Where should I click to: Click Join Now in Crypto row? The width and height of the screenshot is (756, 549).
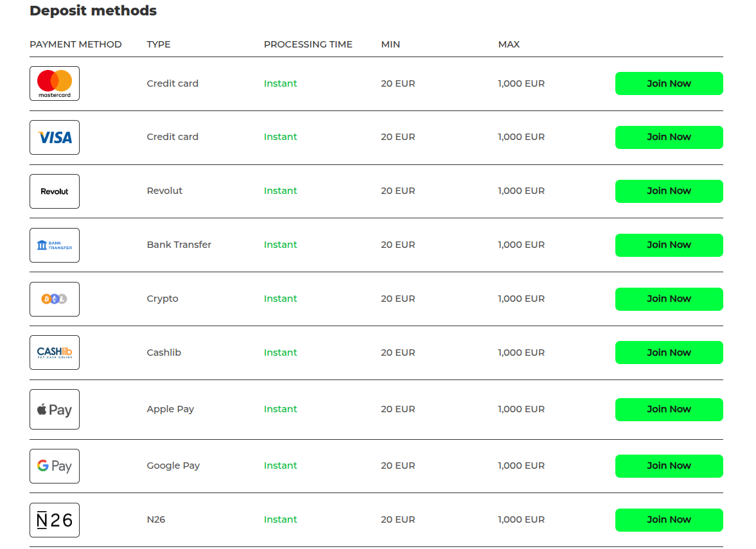pyautogui.click(x=669, y=299)
